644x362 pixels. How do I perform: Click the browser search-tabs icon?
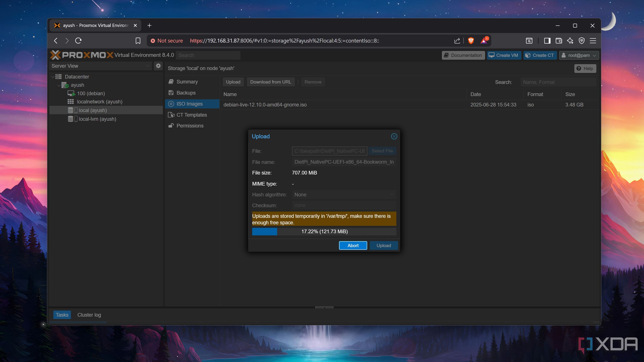pos(529,41)
